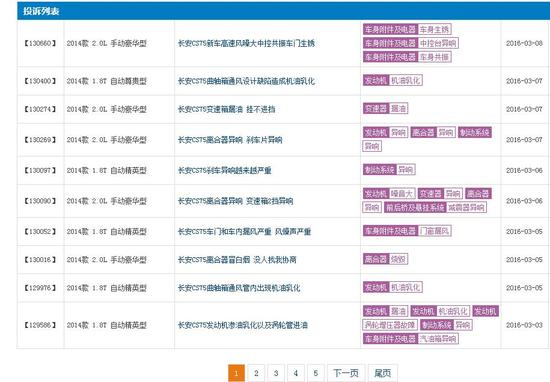Click the 制动系统 异响 tag in row 130097
The height and width of the screenshot is (382, 550).
click(389, 170)
